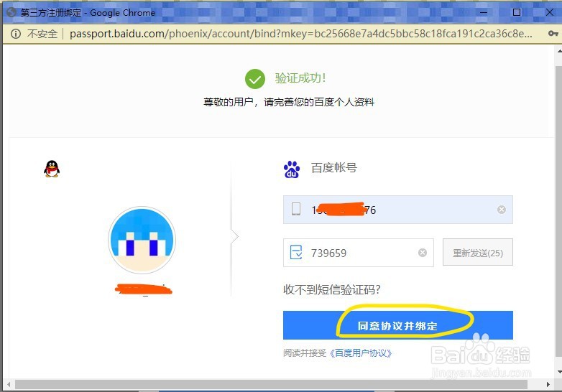Viewport: 562px width, 392px height.
Task: Click the 同意协议并绑定 button
Action: pyautogui.click(x=398, y=325)
